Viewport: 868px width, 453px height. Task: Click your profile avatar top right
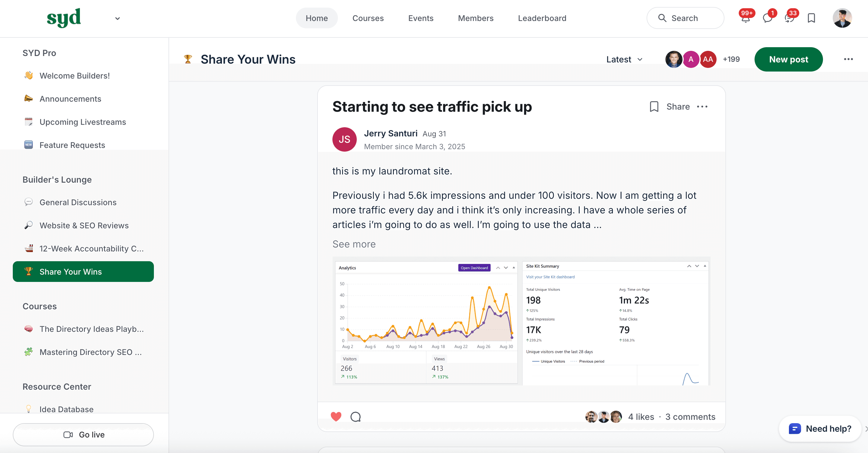(x=842, y=18)
